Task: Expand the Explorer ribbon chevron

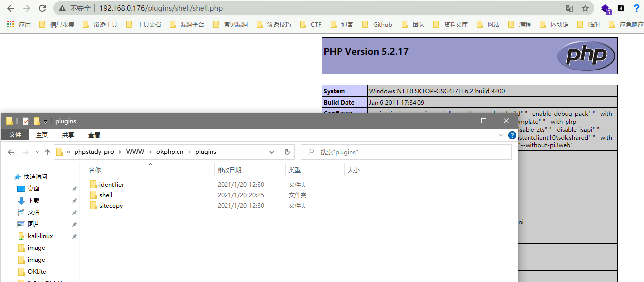Action: click(x=501, y=135)
